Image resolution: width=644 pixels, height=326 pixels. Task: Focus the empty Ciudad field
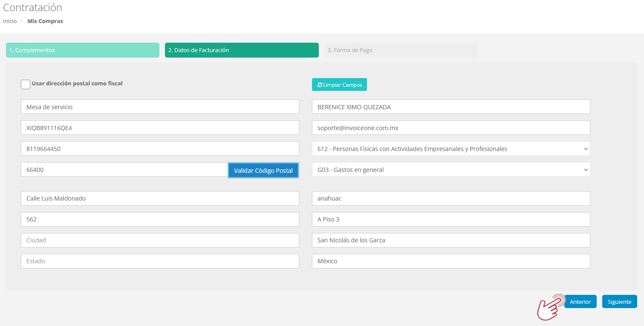160,240
